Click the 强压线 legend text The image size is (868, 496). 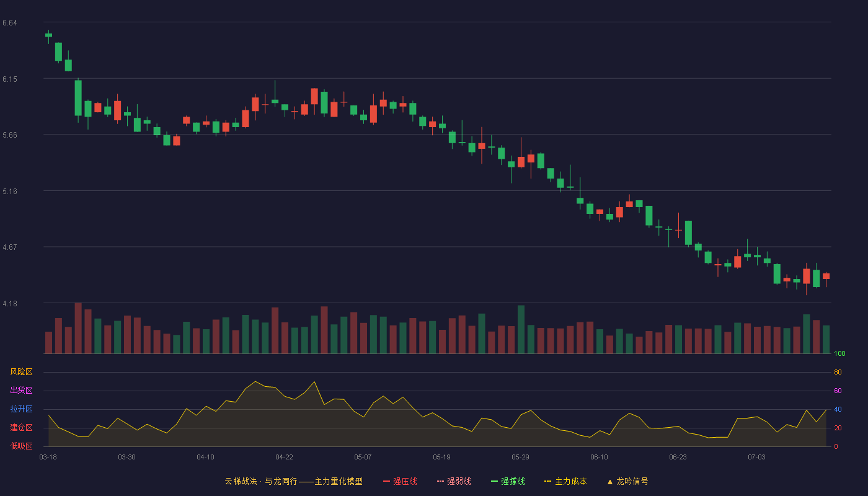[405, 481]
